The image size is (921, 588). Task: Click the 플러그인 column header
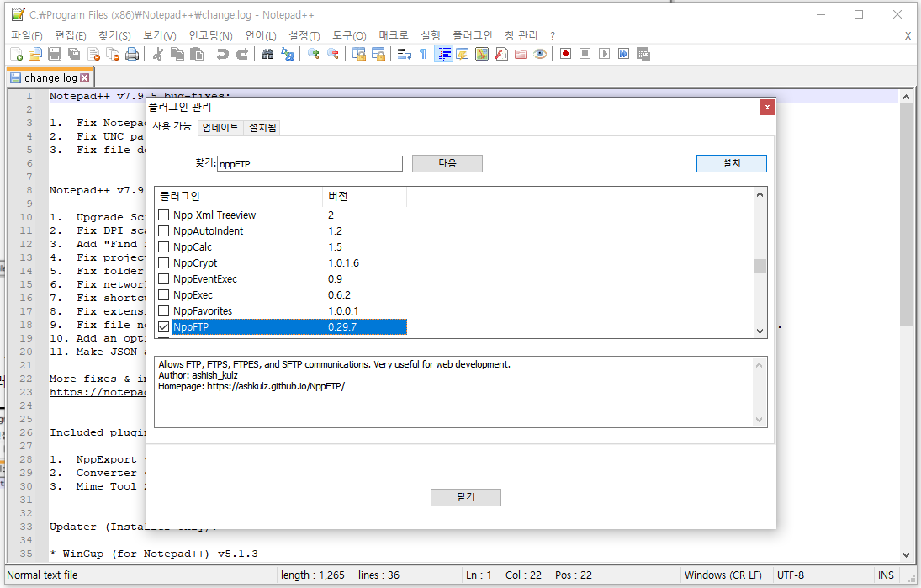click(239, 196)
